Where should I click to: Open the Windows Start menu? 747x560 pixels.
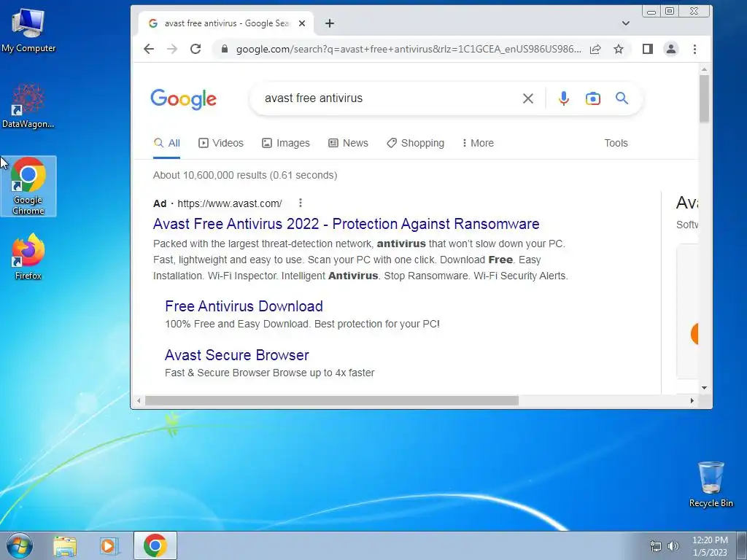20,545
